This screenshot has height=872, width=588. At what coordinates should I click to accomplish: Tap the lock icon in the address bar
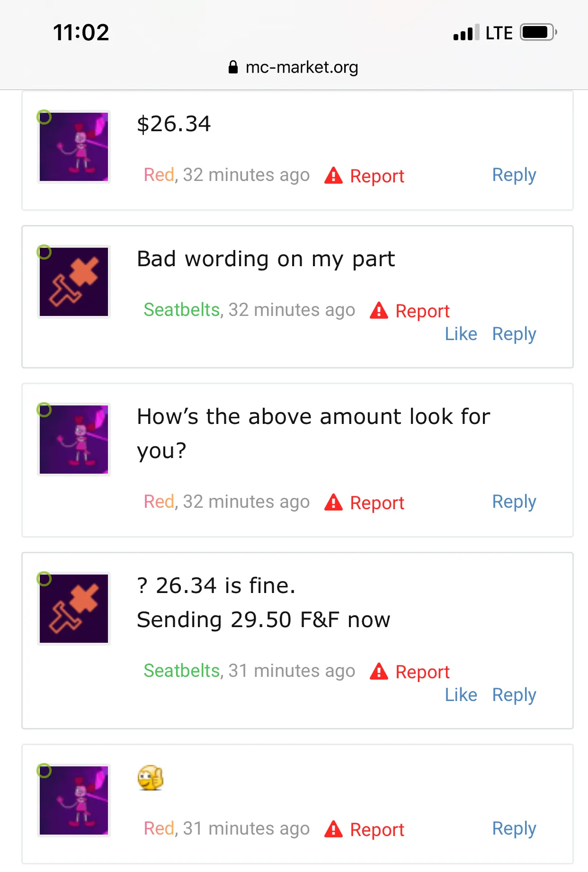pyautogui.click(x=233, y=67)
